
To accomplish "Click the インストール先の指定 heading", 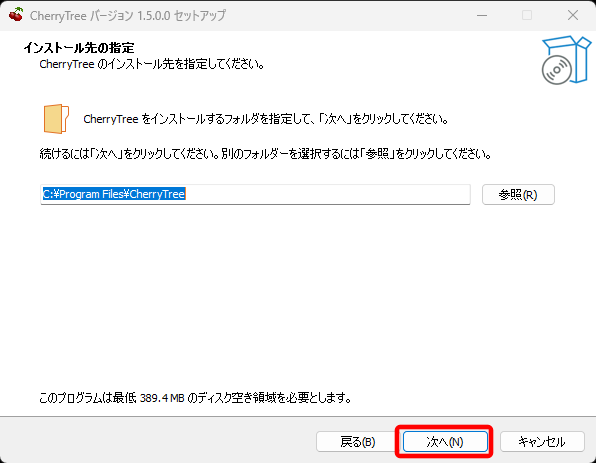I will point(79,48).
